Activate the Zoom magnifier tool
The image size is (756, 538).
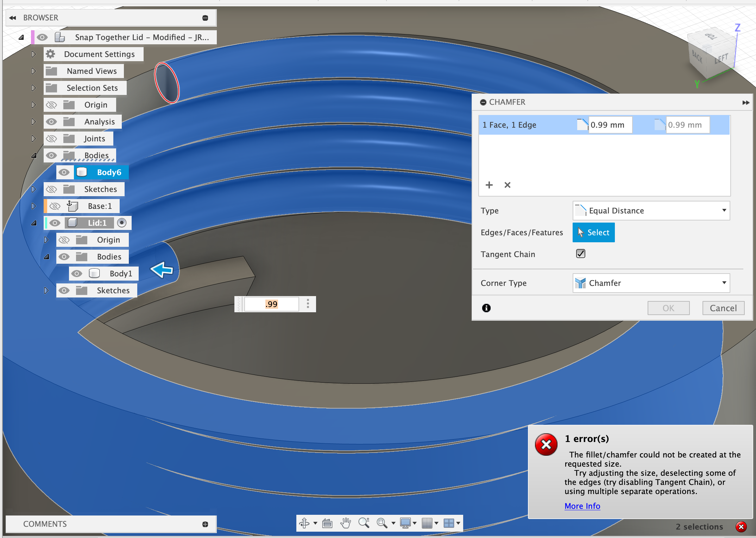(x=364, y=523)
